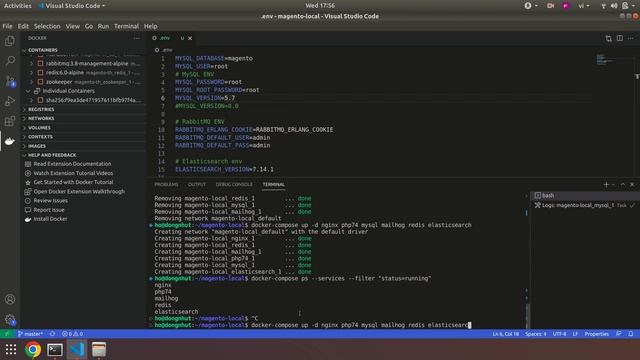
Task: Open editor more actions ellipsis
Action: [x=631, y=38]
